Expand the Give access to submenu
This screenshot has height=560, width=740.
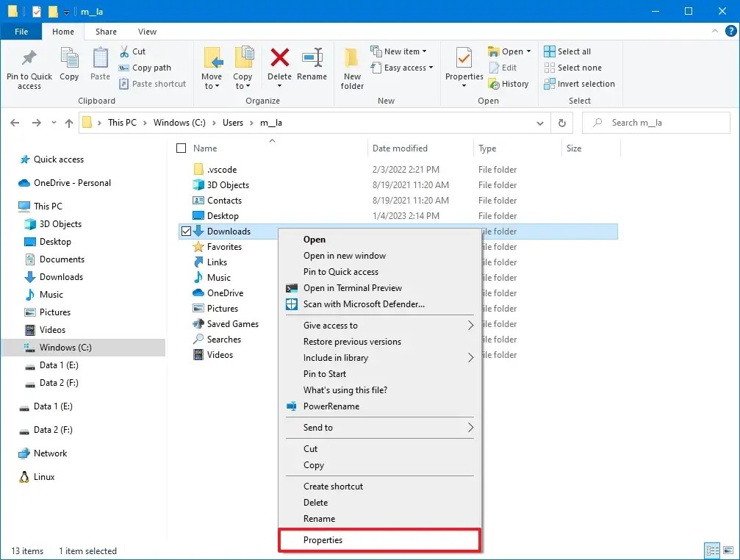pyautogui.click(x=331, y=325)
